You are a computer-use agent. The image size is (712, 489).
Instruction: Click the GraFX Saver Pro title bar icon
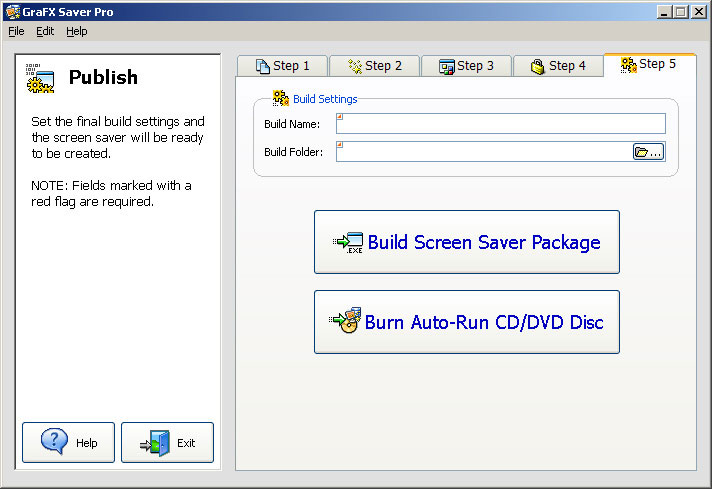(13, 11)
